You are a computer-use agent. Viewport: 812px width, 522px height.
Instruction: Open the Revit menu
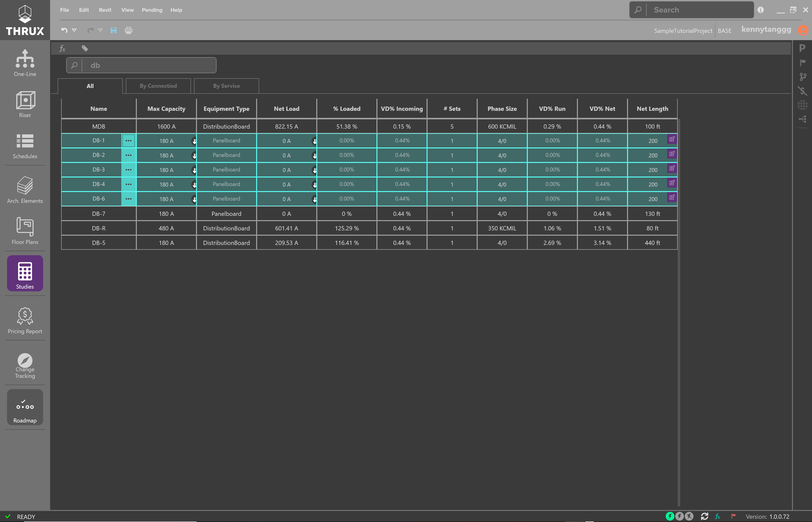105,10
